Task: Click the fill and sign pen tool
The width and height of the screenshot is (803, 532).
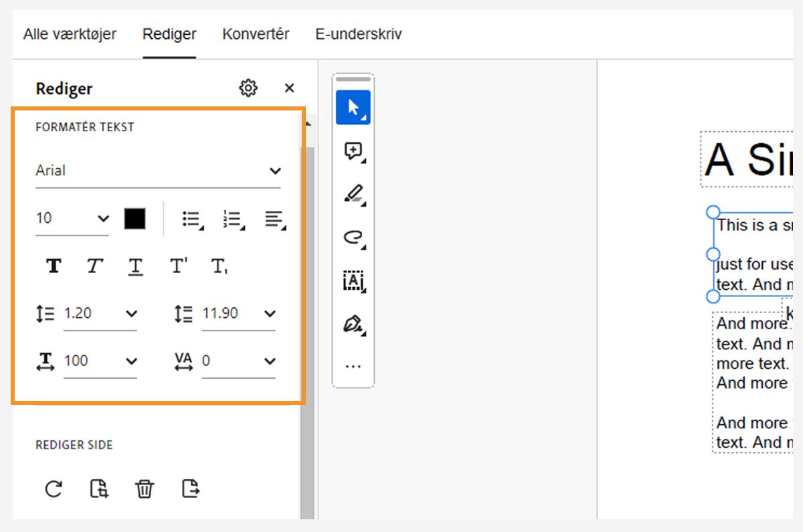Action: [353, 325]
